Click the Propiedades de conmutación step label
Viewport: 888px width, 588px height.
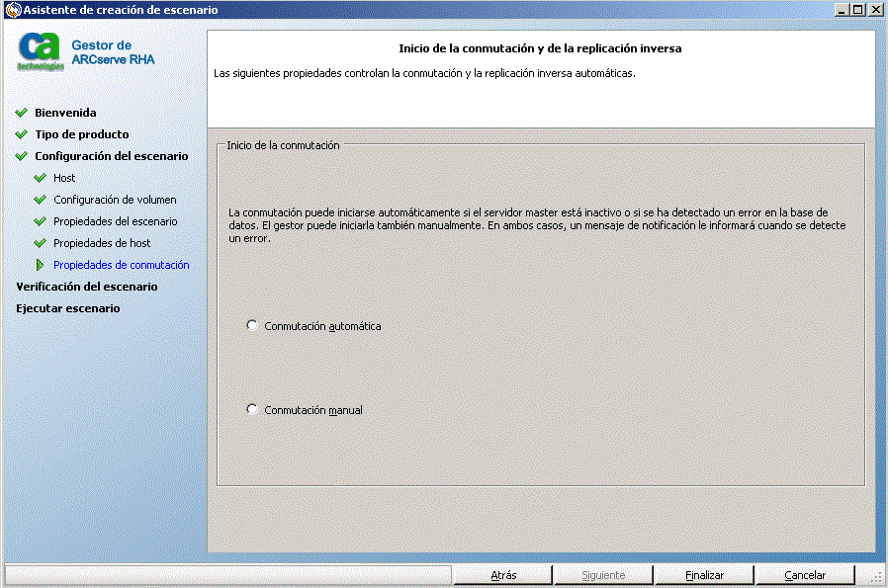point(121,265)
